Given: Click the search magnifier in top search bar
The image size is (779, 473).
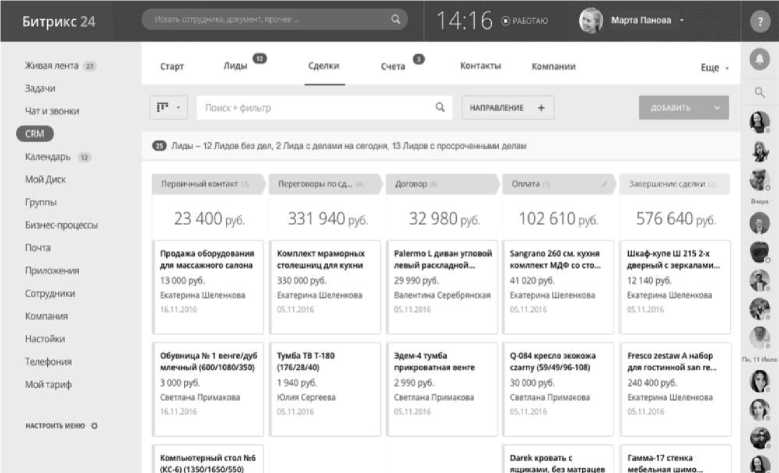Looking at the screenshot, I should (395, 19).
